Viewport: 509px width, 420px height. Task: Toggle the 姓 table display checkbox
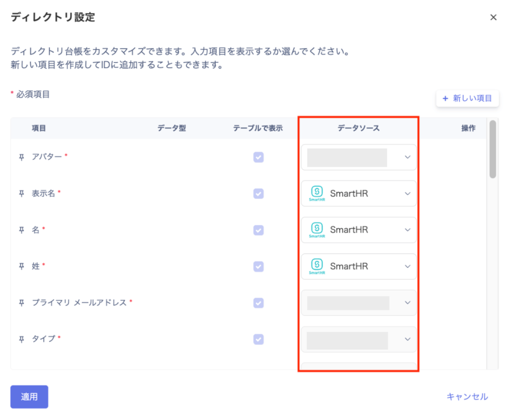coord(258,267)
